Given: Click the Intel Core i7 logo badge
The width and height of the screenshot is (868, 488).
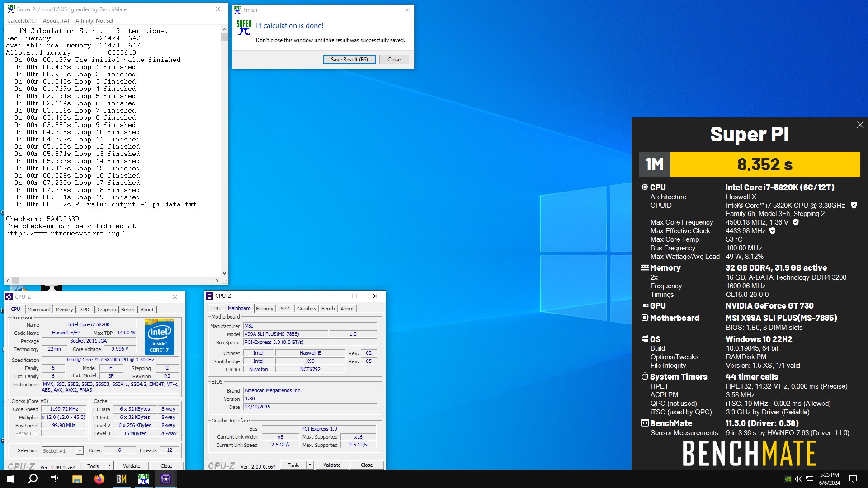Looking at the screenshot, I should 159,337.
